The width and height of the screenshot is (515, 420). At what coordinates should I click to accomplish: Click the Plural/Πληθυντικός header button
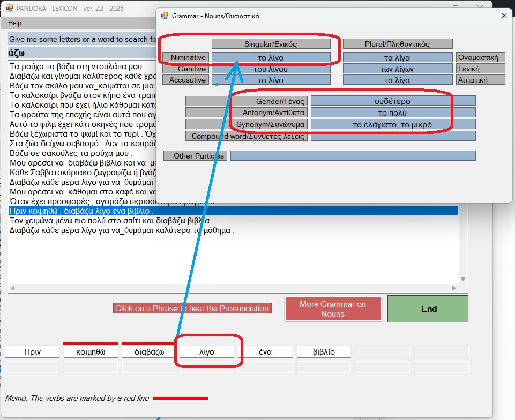tap(398, 44)
